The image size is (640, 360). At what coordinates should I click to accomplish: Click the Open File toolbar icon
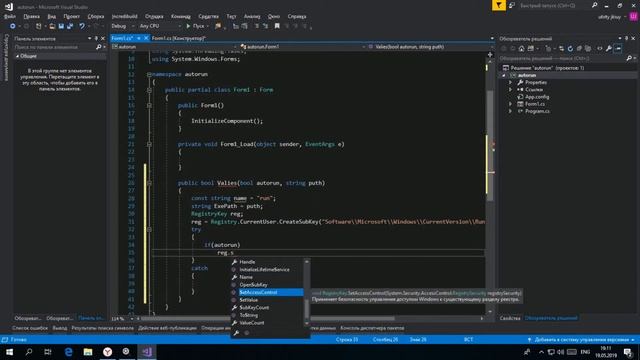point(52,26)
